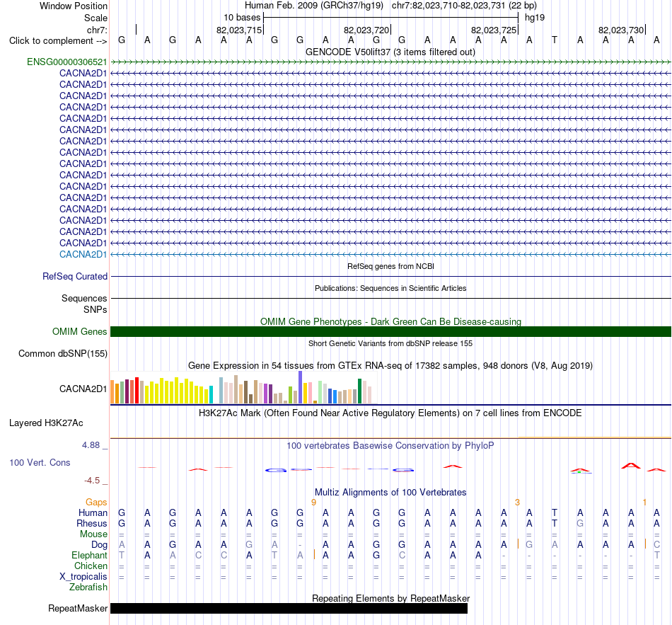This screenshot has height=625, width=672.
Task: Click the dark green OMIM gene bar
Action: [x=391, y=331]
